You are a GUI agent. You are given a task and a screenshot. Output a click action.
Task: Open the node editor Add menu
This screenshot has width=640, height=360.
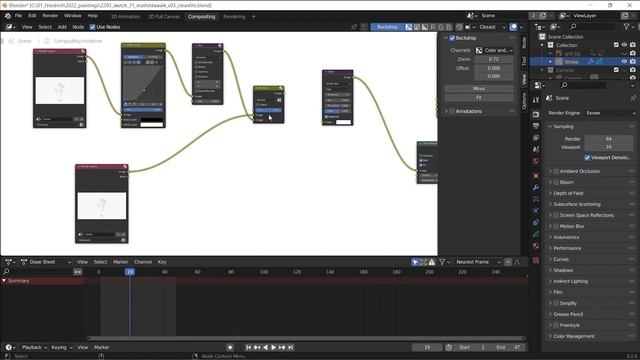point(62,27)
